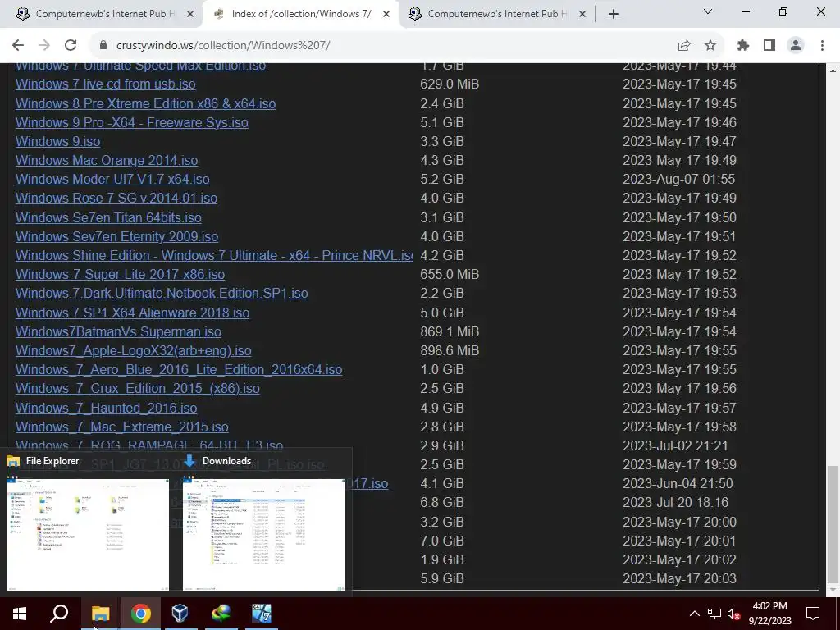Image resolution: width=840 pixels, height=630 pixels.
Task: Select the File Explorer window preview thumbnail
Action: tap(88, 535)
